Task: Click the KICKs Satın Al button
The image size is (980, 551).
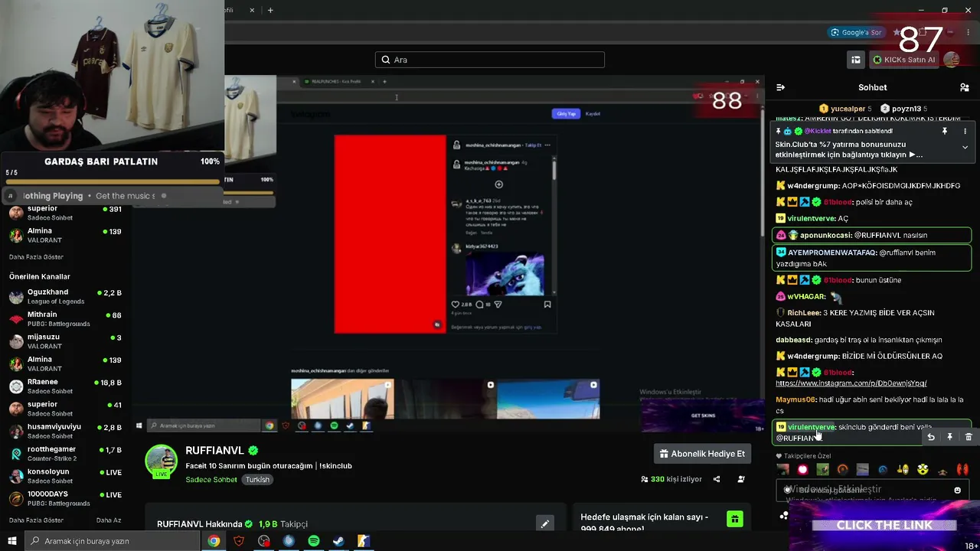Action: tap(903, 60)
